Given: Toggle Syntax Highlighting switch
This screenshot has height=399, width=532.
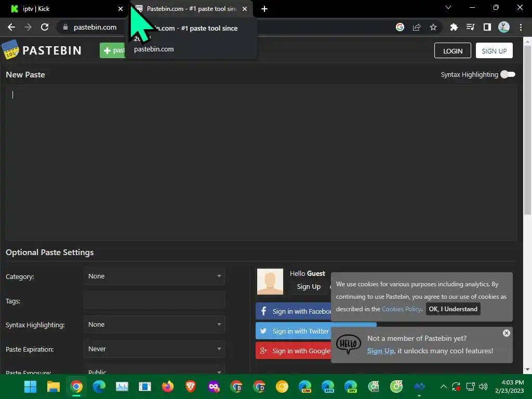Looking at the screenshot, I should 508,74.
